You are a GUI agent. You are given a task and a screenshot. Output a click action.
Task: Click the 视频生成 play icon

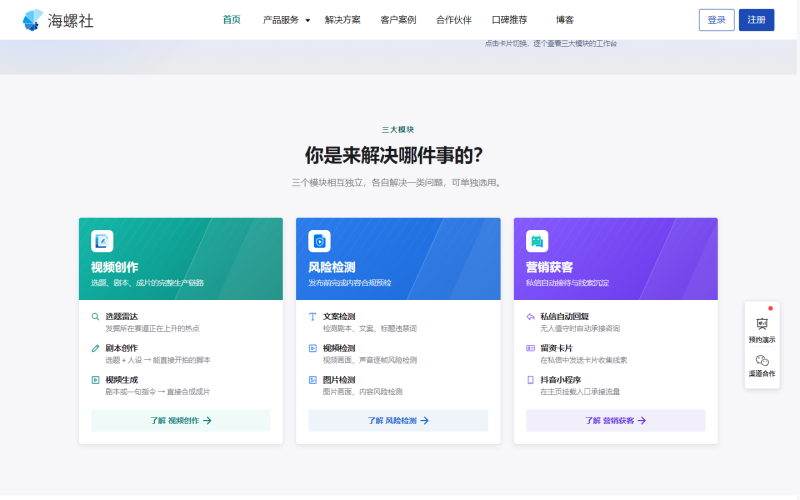tap(95, 380)
